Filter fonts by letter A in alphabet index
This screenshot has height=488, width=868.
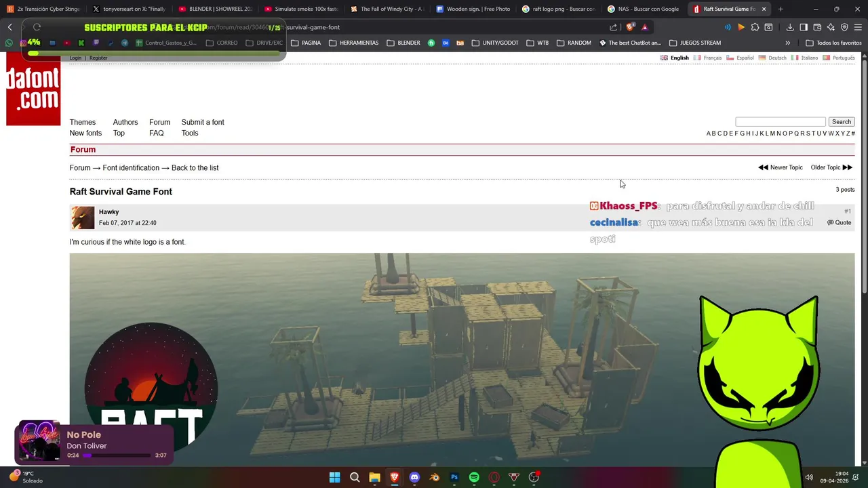point(708,134)
